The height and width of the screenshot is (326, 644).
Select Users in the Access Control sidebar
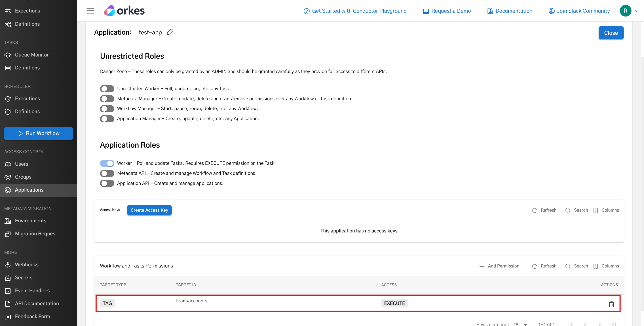click(21, 164)
